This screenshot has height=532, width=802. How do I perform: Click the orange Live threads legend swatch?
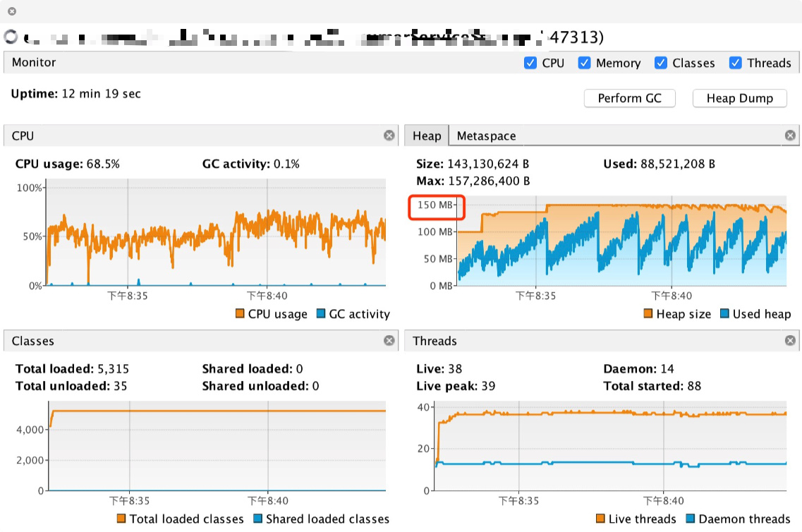click(x=600, y=519)
